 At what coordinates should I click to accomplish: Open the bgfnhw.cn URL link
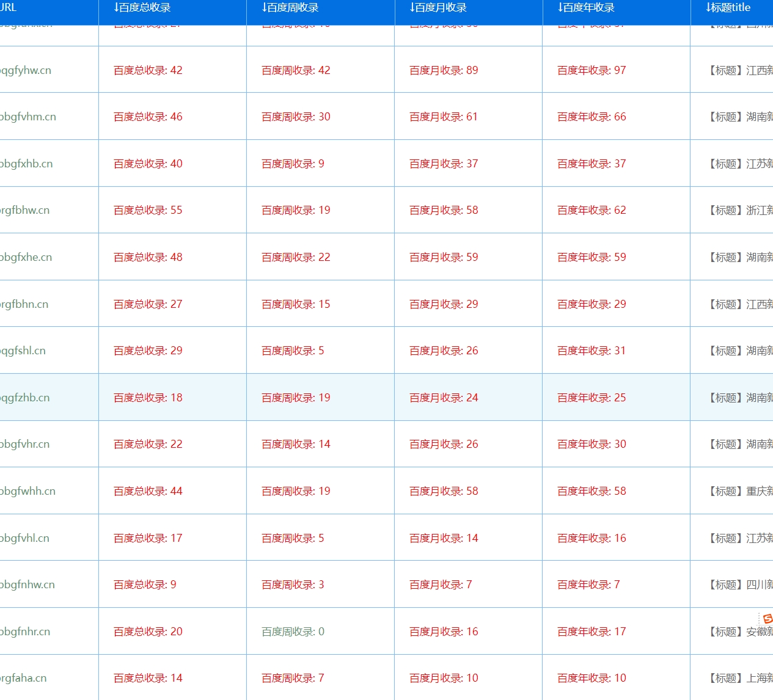[27, 585]
